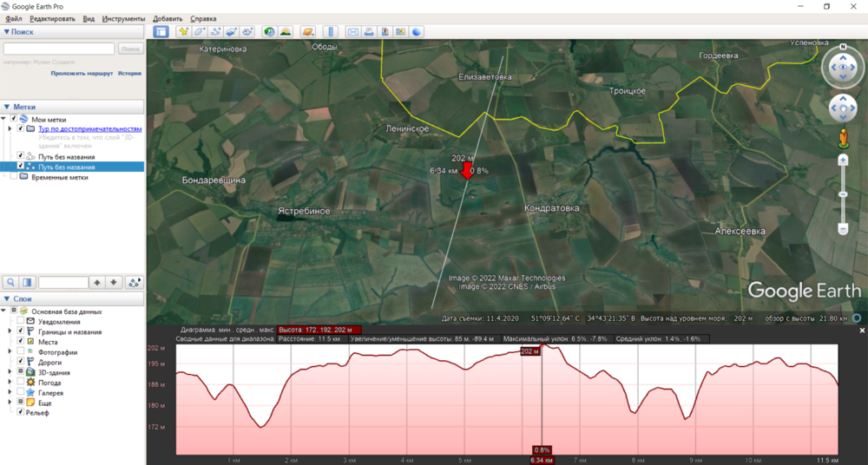868x465 pixels.
Task: Click the Add Placemark pushpin icon
Action: pos(183,32)
